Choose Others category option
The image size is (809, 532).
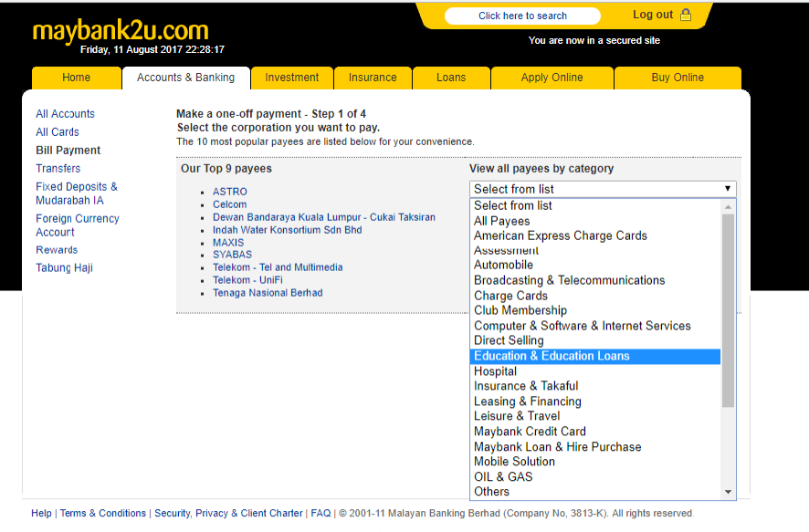tap(595, 492)
